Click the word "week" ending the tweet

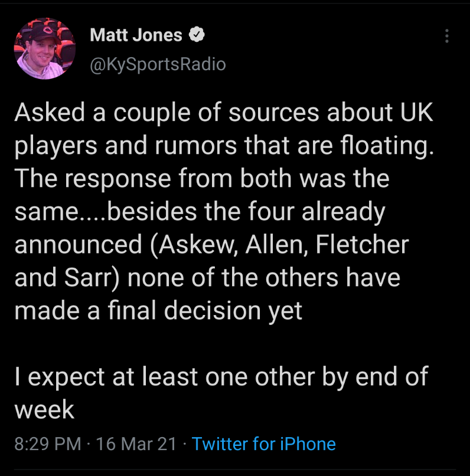click(x=44, y=409)
